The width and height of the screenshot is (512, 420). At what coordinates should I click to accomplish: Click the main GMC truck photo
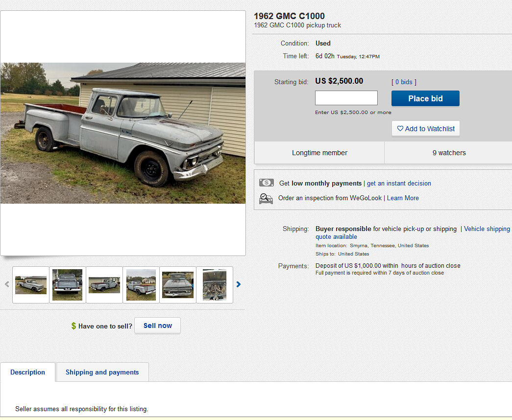tap(123, 133)
